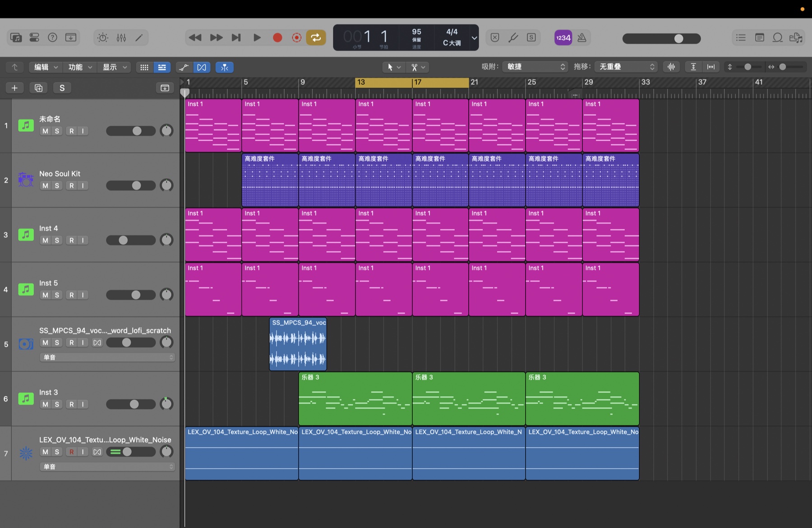Open the media Browsers icon

tap(796, 38)
